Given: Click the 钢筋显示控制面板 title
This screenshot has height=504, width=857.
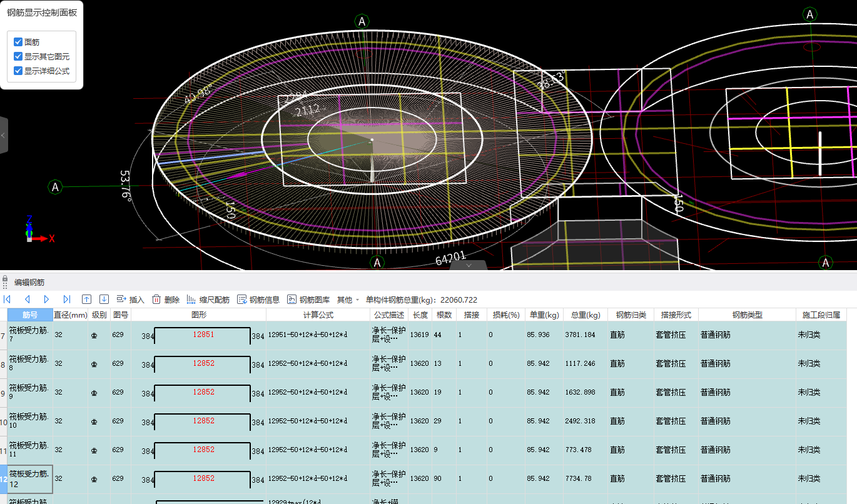Looking at the screenshot, I should point(42,13).
